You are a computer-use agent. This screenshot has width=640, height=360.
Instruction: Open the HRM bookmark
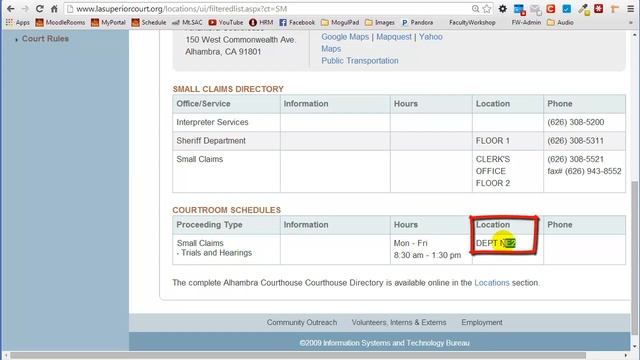[x=261, y=22]
